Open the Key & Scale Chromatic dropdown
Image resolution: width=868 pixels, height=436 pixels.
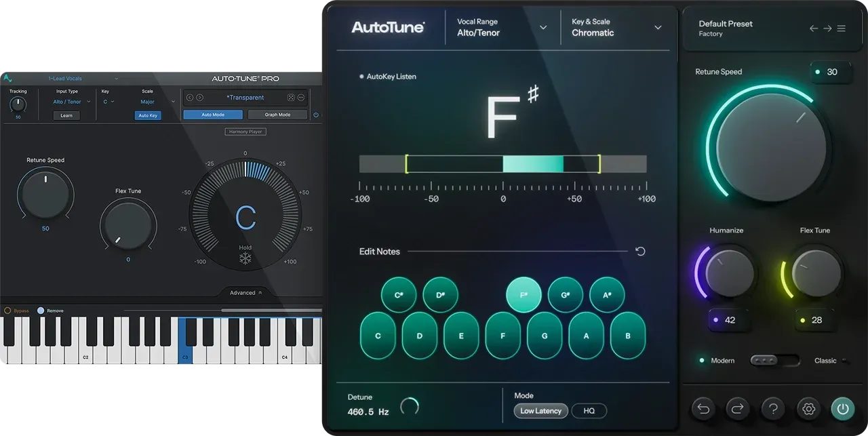click(x=616, y=27)
